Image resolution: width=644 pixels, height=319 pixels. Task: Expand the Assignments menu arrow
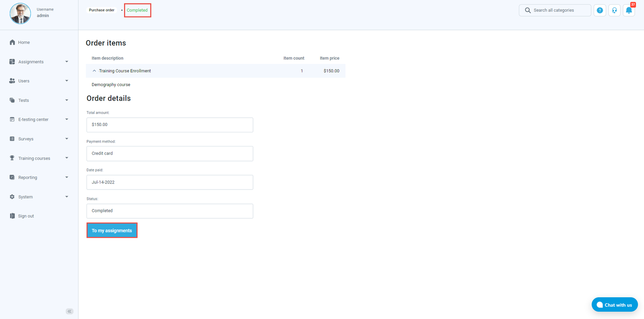pyautogui.click(x=67, y=62)
